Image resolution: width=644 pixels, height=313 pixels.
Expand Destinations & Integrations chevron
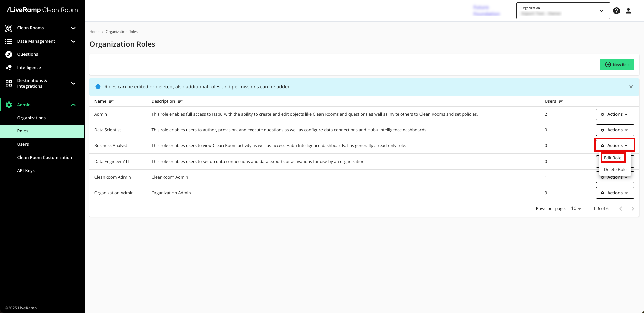click(73, 83)
